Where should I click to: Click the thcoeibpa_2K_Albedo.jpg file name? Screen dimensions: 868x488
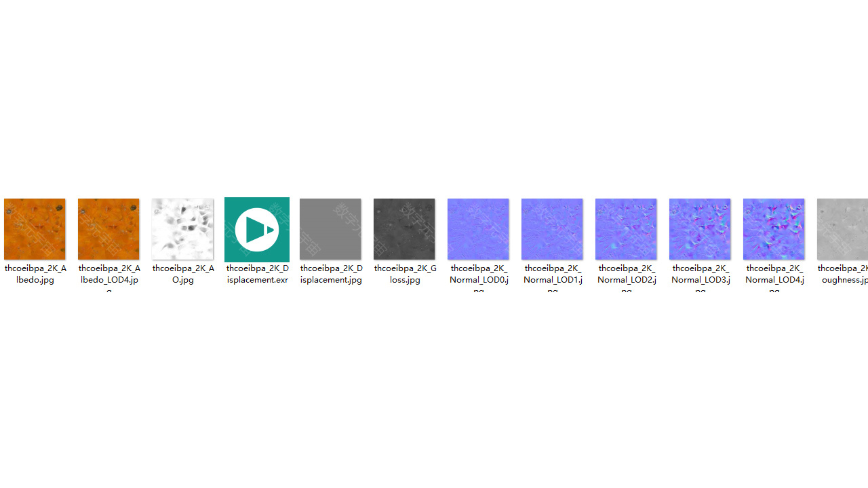click(x=35, y=274)
